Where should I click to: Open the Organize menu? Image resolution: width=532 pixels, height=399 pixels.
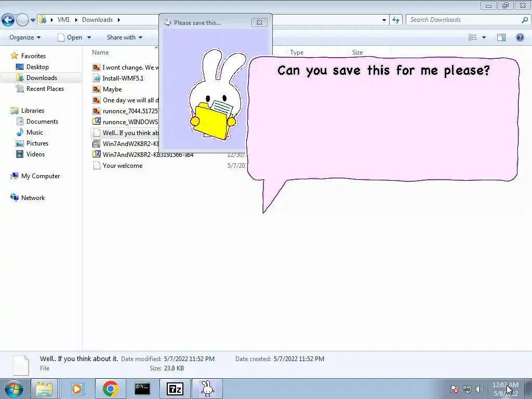tap(25, 37)
